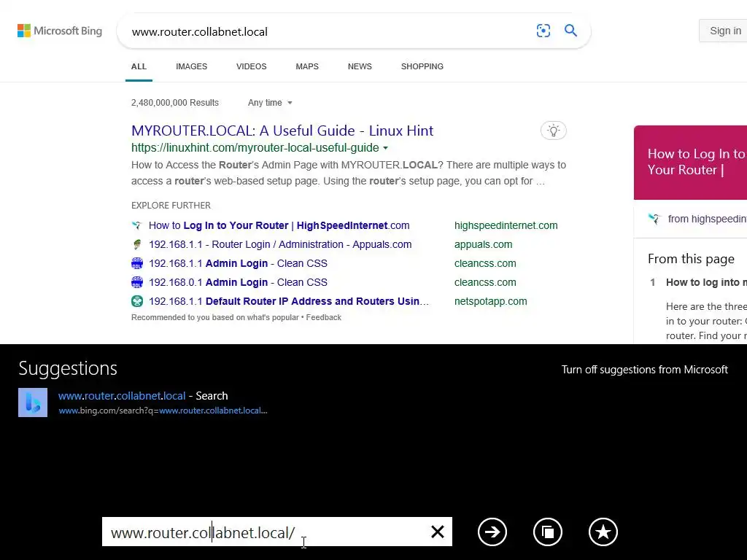747x560 pixels.
Task: Select the ALL tab
Action: pyautogui.click(x=139, y=66)
